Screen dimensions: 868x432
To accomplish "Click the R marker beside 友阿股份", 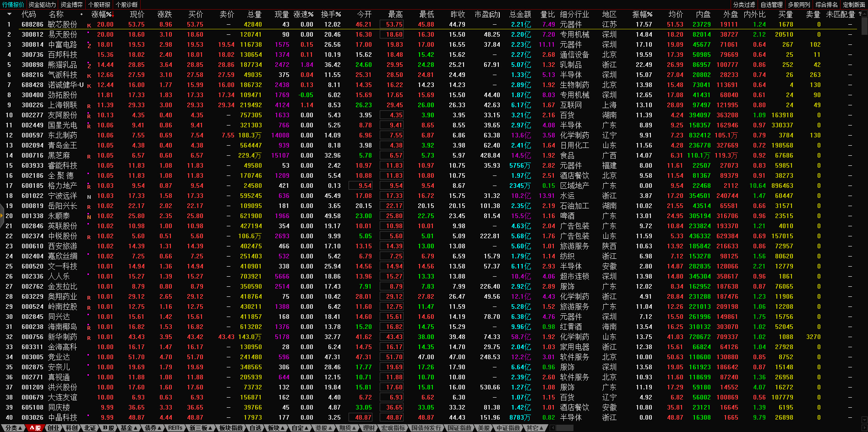I will 89,116.
